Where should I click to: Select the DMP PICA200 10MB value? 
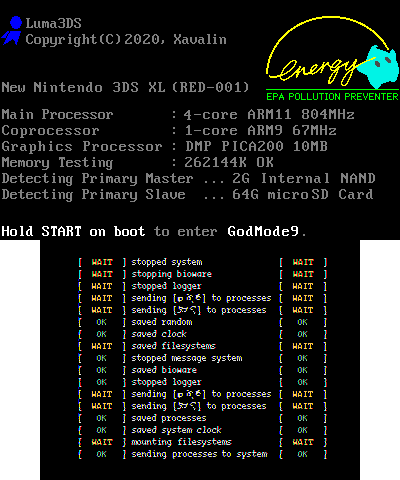(256, 146)
